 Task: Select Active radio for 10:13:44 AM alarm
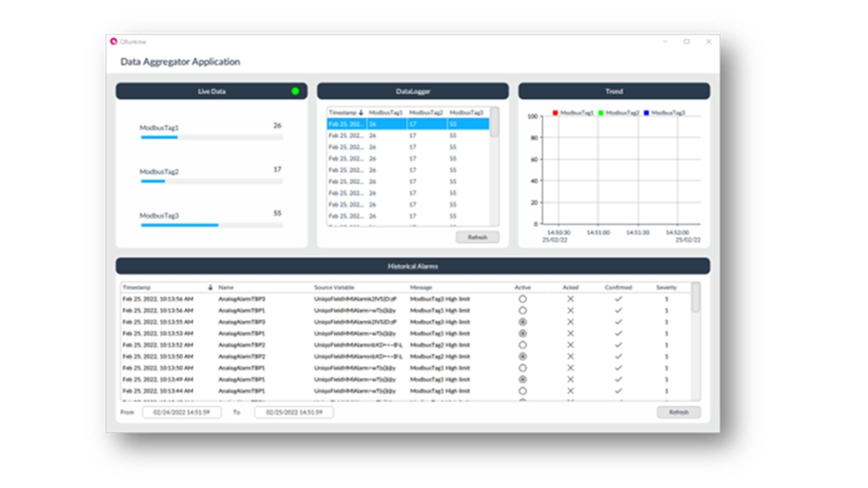(522, 391)
